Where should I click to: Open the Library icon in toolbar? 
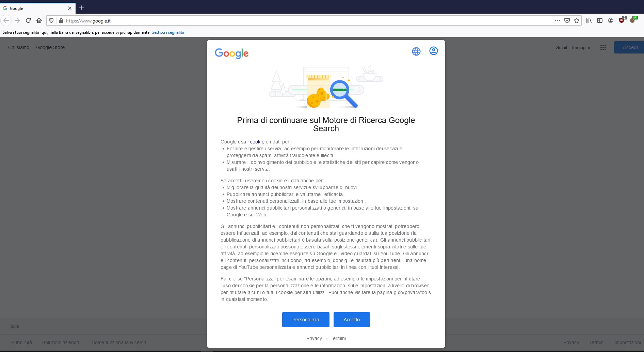[589, 20]
